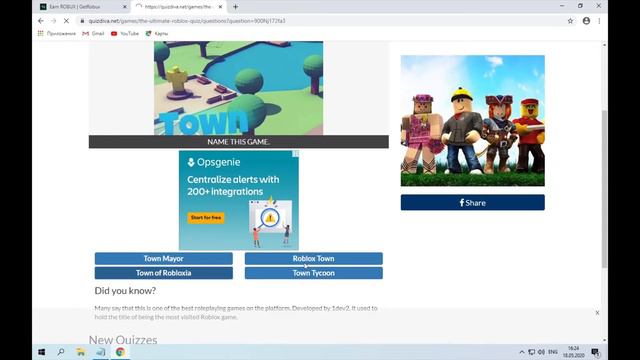This screenshot has height=360, width=640.
Task: Show hidden system tray icons
Action: [x=522, y=352]
